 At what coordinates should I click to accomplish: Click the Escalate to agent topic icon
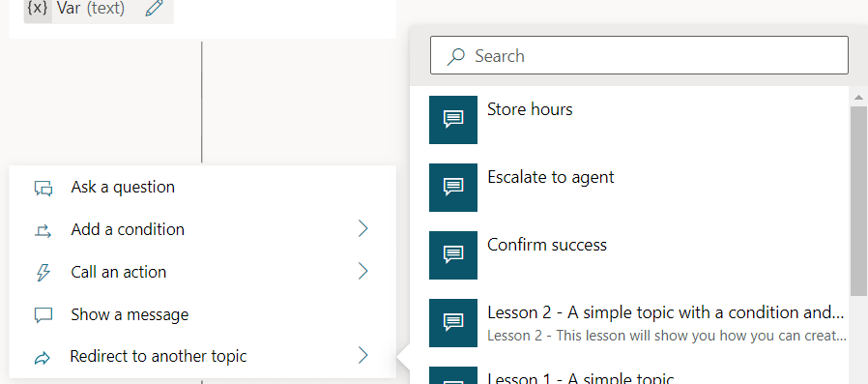point(452,188)
